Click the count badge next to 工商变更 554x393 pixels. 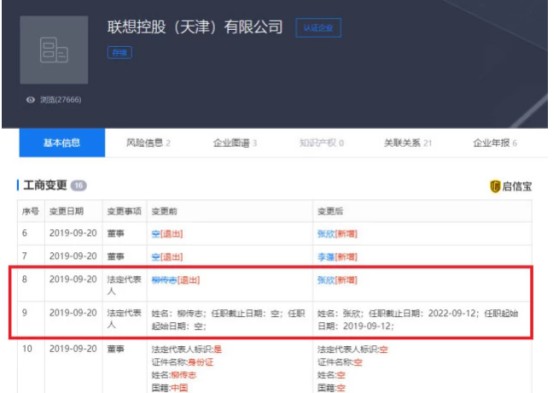pyautogui.click(x=78, y=186)
